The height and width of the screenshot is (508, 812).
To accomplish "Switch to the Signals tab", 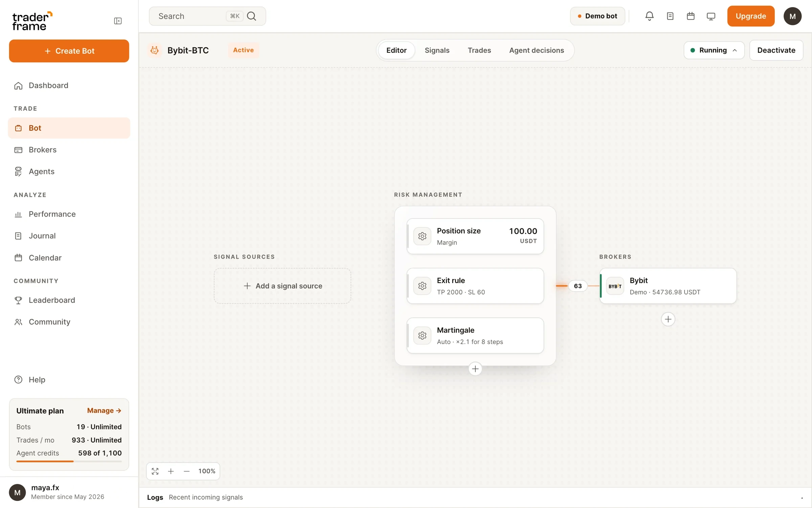I will point(437,50).
